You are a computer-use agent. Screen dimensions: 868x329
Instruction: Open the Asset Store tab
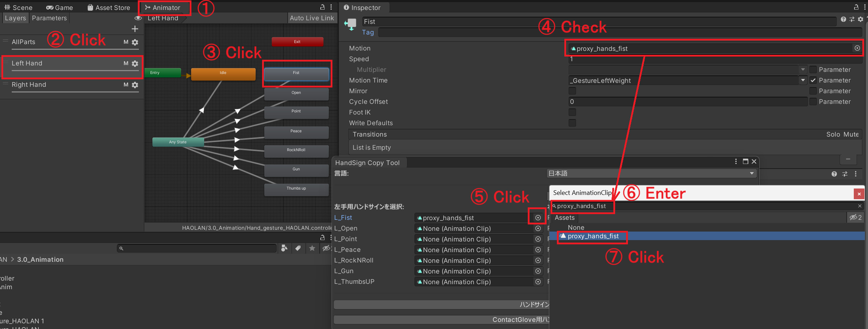pyautogui.click(x=109, y=7)
